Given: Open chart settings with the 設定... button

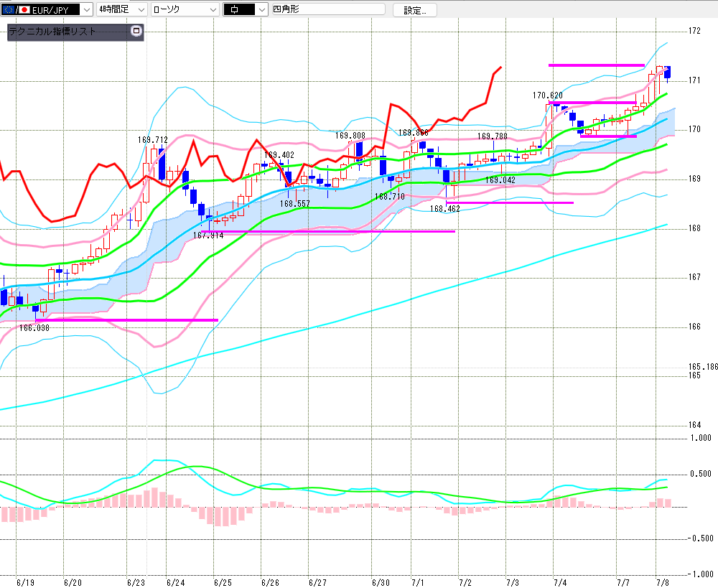Looking at the screenshot, I should (x=415, y=10).
